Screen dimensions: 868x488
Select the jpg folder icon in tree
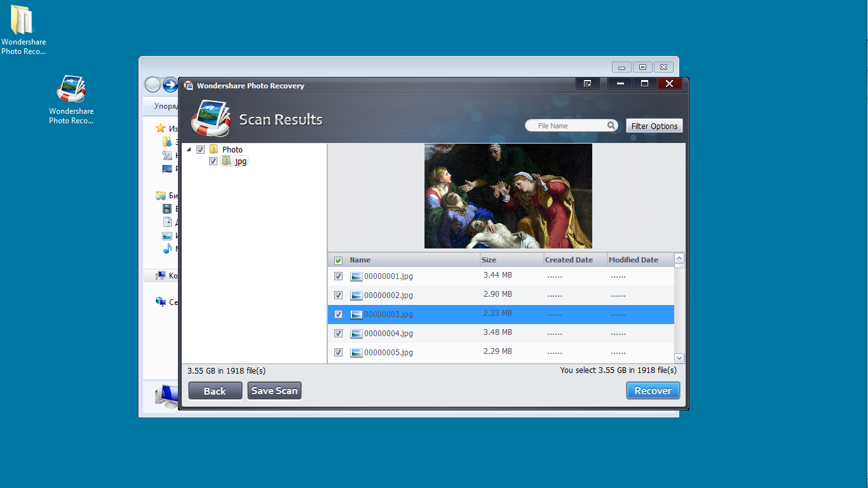tap(226, 161)
